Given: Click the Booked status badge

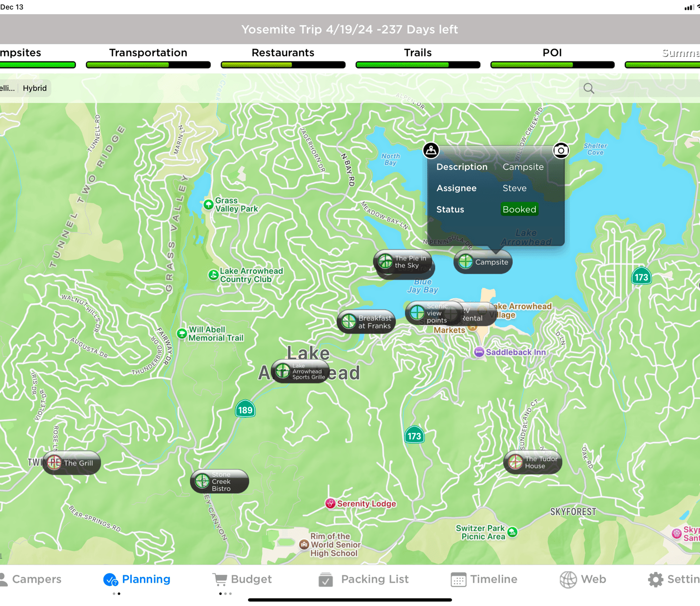Looking at the screenshot, I should click(x=519, y=210).
